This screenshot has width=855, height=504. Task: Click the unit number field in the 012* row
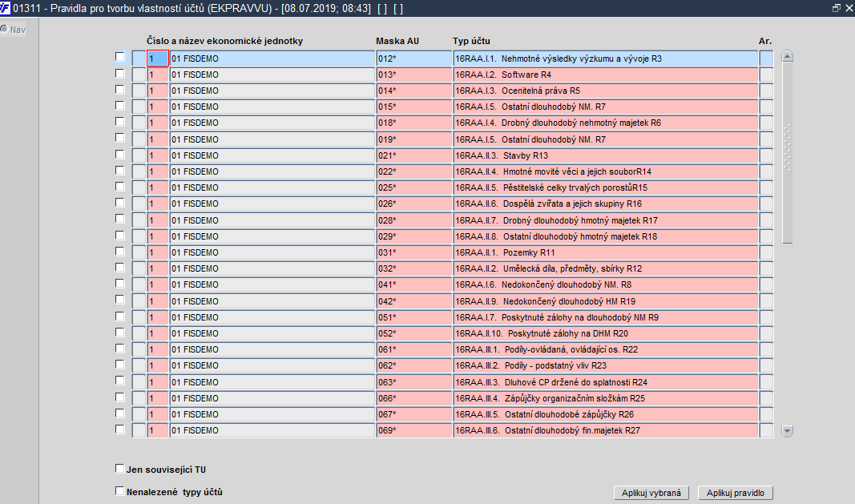pyautogui.click(x=158, y=58)
